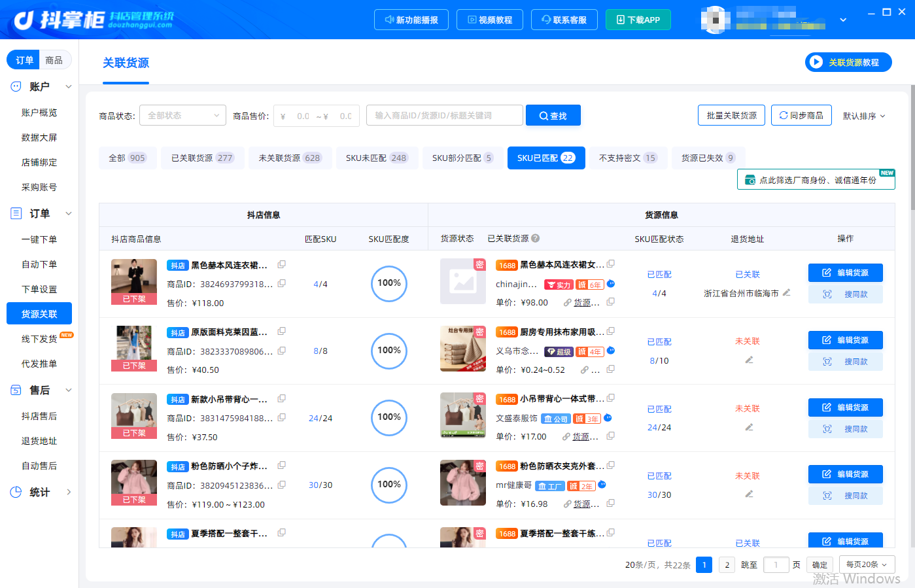
Task: Select SKU部分匹配 5 tab
Action: click(x=463, y=158)
